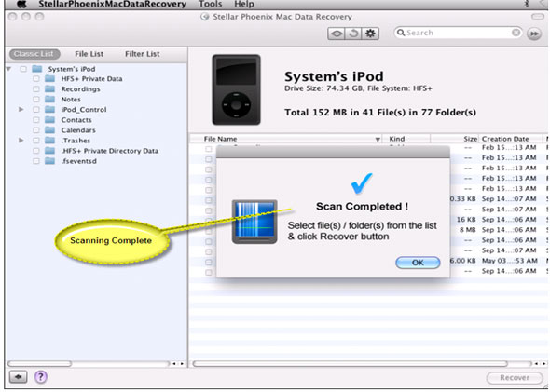Check the System's iPod root checkbox
This screenshot has height=392, width=550.
point(23,69)
